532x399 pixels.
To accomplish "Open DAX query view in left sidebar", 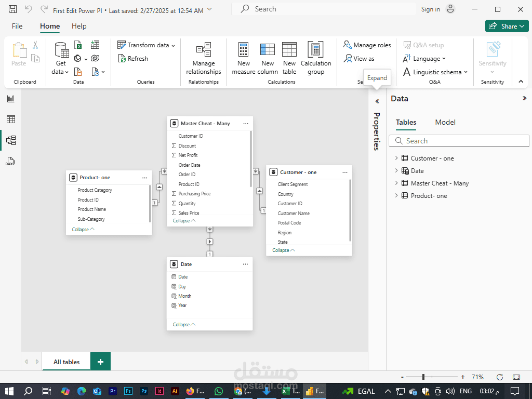I will pos(10,161).
